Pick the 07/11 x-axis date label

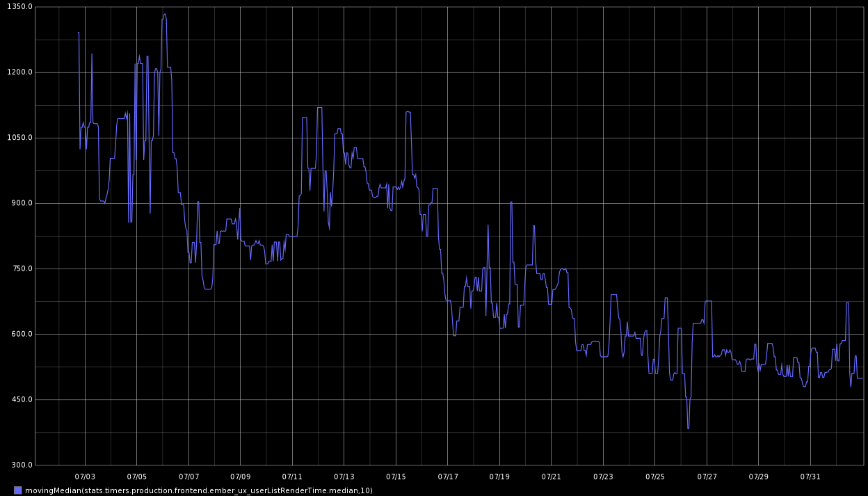(x=292, y=477)
